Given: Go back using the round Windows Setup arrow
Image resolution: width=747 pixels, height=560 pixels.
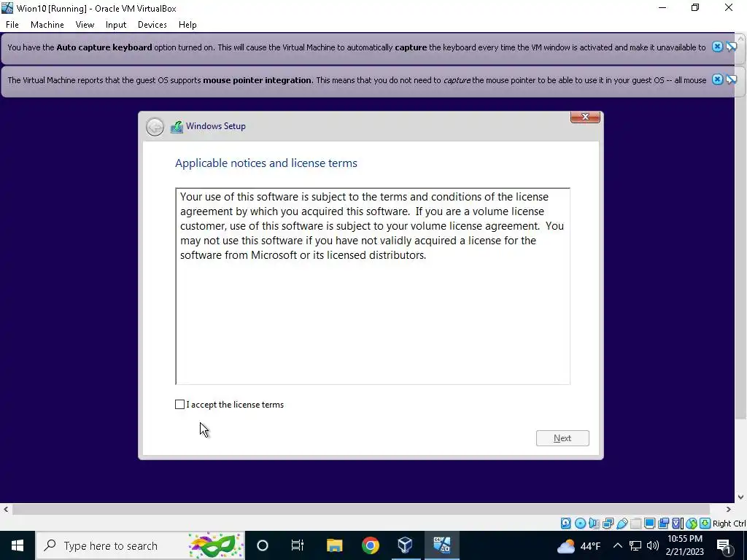Looking at the screenshot, I should pyautogui.click(x=155, y=127).
